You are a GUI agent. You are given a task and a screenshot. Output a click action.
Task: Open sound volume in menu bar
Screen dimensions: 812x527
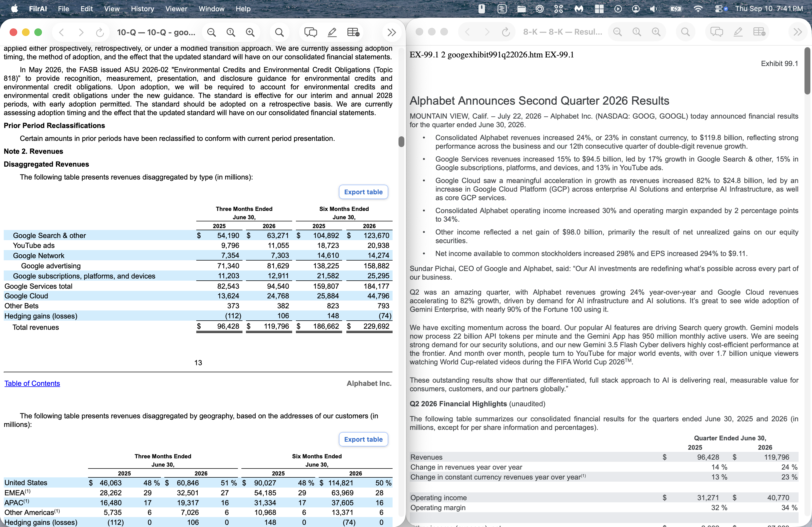click(x=654, y=9)
